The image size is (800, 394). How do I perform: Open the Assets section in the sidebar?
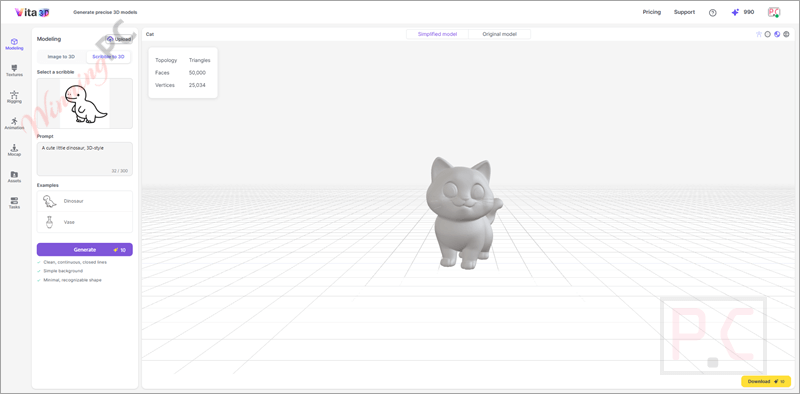pos(14,177)
